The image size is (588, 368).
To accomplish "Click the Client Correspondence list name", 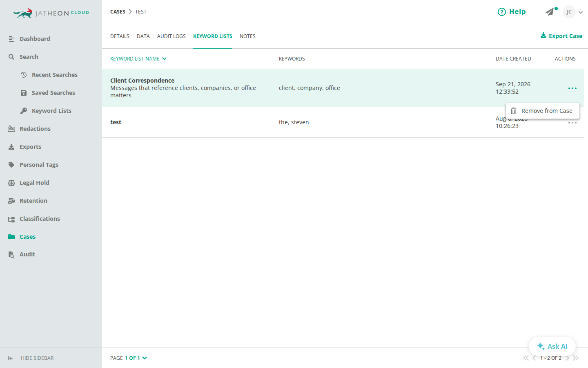I will coord(142,81).
